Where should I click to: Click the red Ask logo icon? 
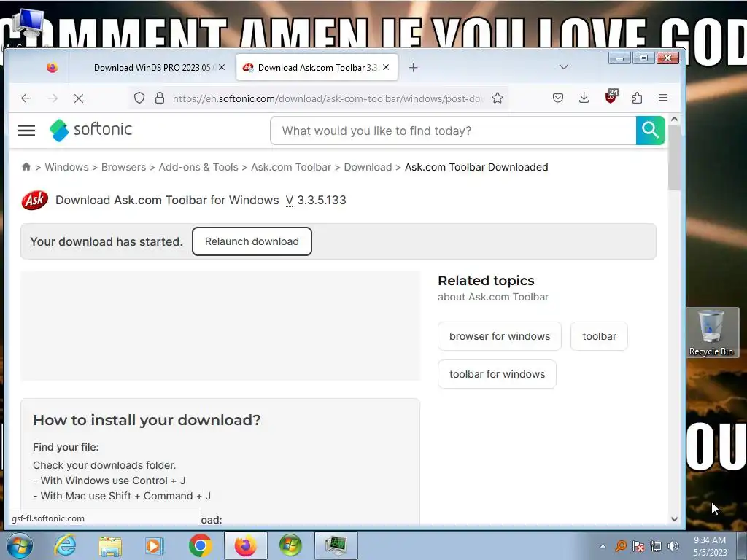pyautogui.click(x=35, y=200)
